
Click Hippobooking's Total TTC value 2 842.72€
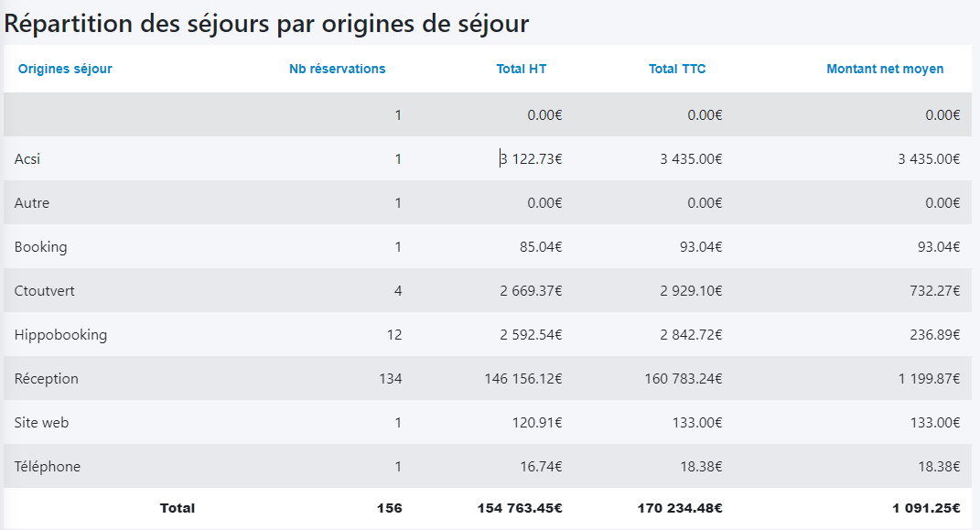tap(691, 335)
